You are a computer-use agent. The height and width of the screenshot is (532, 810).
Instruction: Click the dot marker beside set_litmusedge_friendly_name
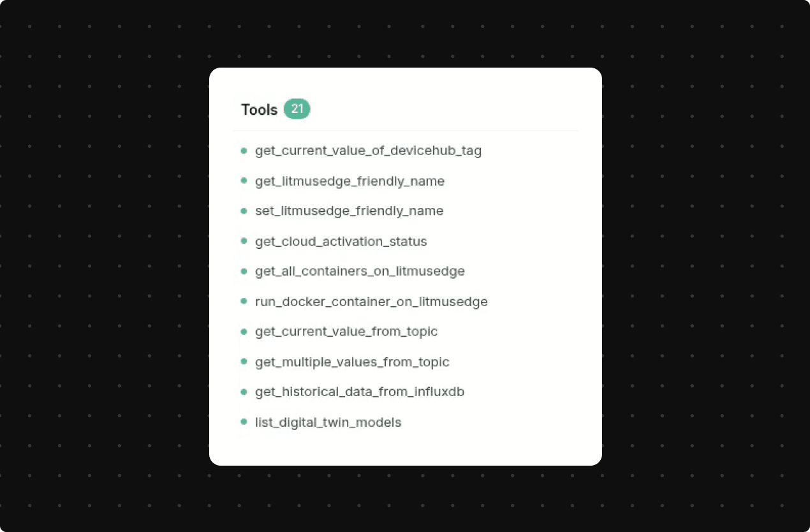(x=244, y=211)
